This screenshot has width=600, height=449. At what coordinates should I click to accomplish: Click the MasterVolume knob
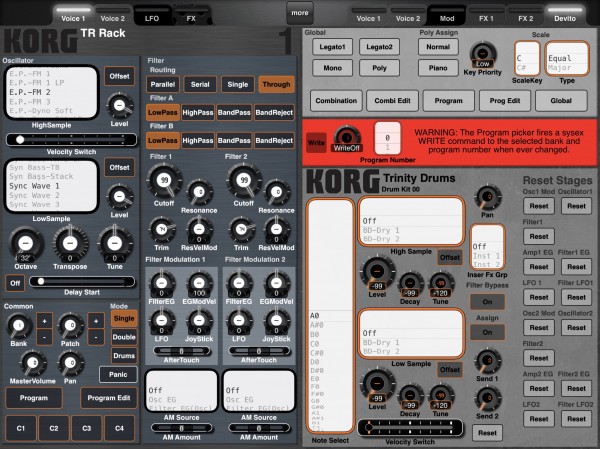33,363
